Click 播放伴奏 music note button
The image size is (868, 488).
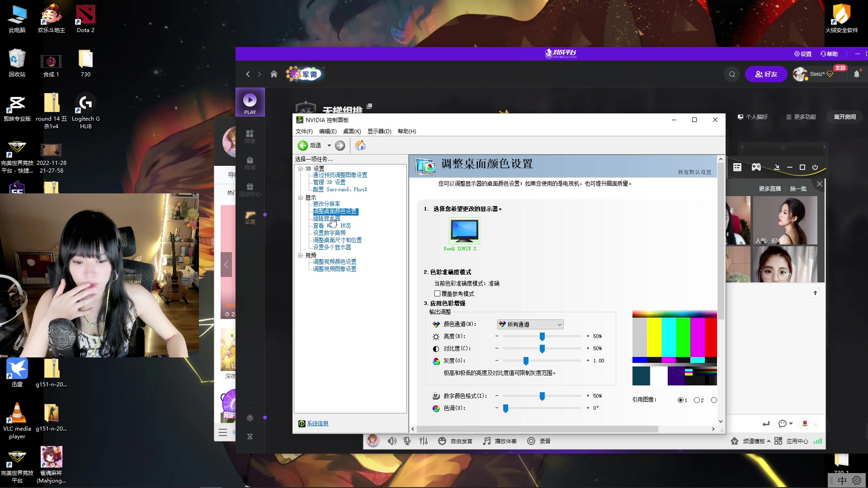pos(500,441)
